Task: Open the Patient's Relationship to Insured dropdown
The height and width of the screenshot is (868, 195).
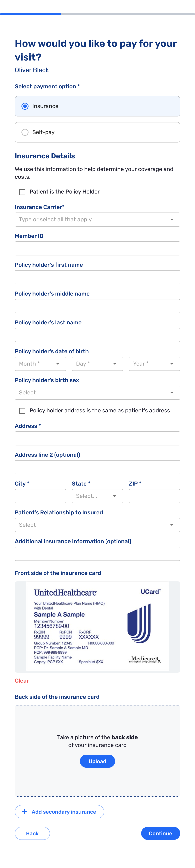Action: point(97,525)
